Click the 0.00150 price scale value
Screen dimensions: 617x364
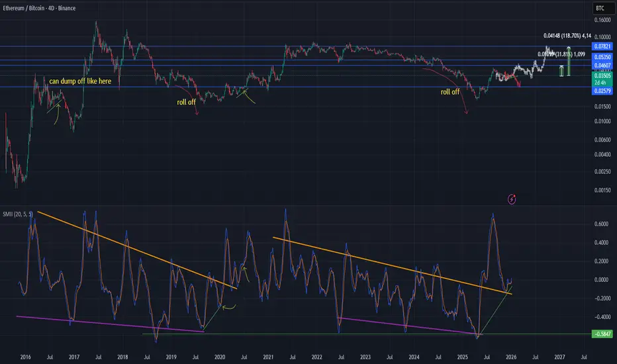[x=602, y=191]
